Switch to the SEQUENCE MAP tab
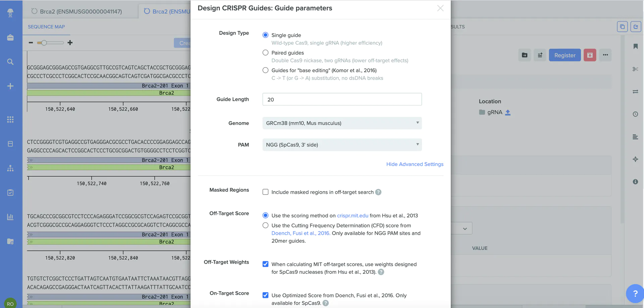This screenshot has width=644, height=308. coord(46,27)
